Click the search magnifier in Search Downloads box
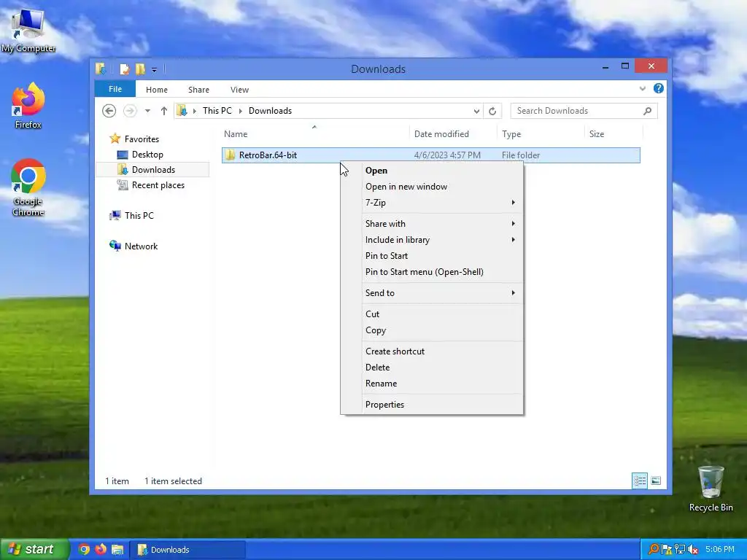Image resolution: width=747 pixels, height=560 pixels. [647, 111]
